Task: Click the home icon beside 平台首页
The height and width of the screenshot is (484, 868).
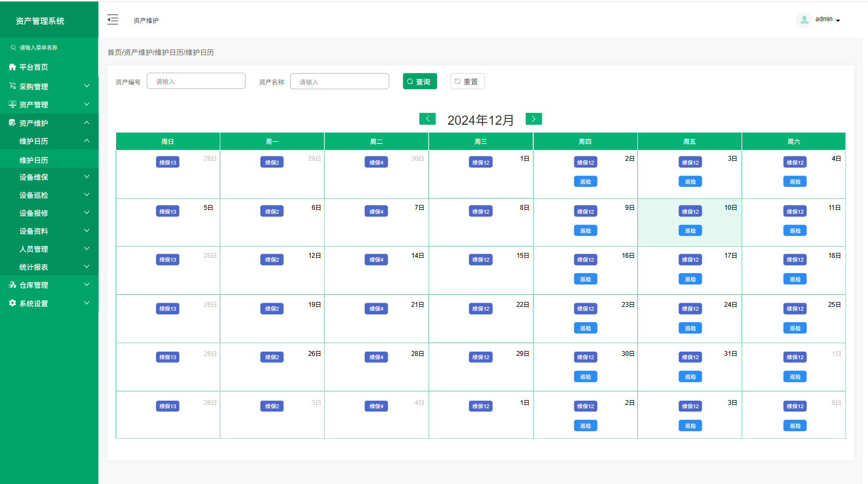Action: (x=13, y=67)
